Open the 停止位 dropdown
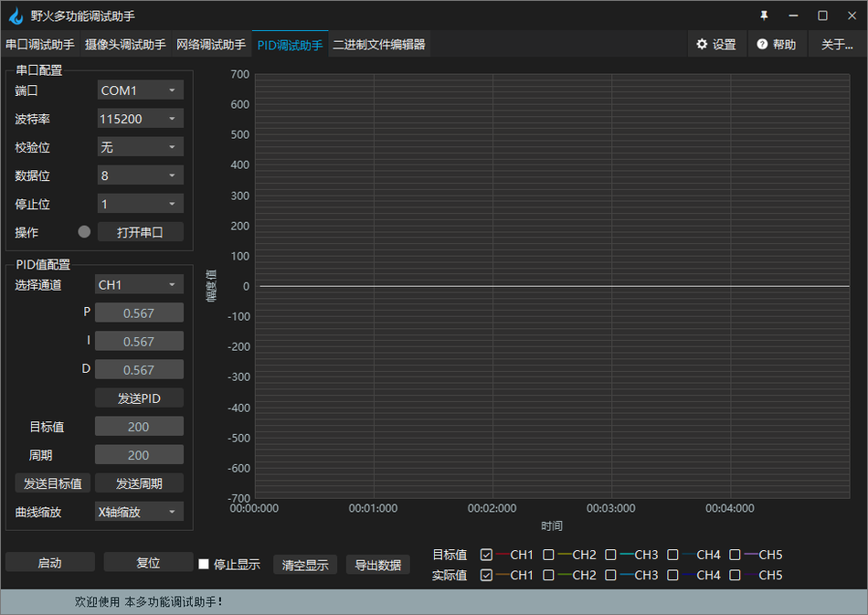868x615 pixels. pos(140,204)
